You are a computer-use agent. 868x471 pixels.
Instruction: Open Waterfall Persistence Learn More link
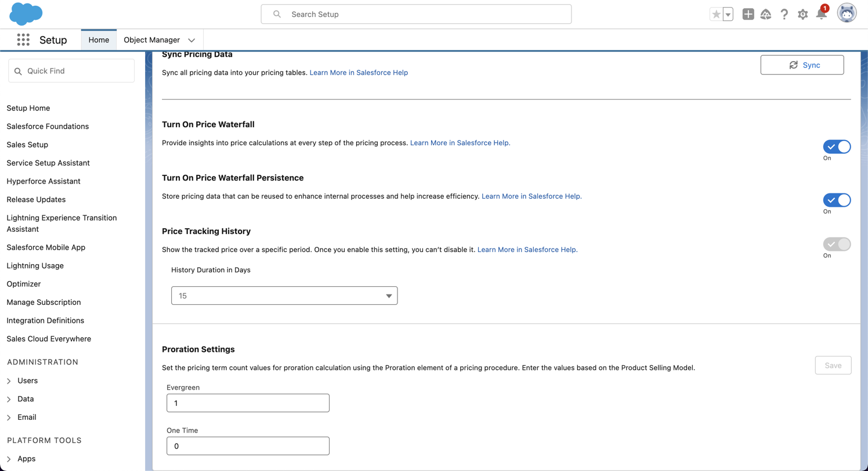(531, 196)
